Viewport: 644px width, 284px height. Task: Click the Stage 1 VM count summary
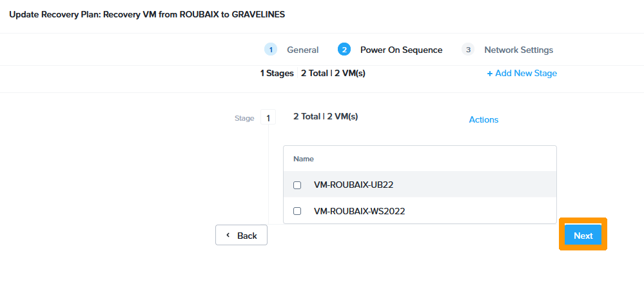(x=326, y=117)
